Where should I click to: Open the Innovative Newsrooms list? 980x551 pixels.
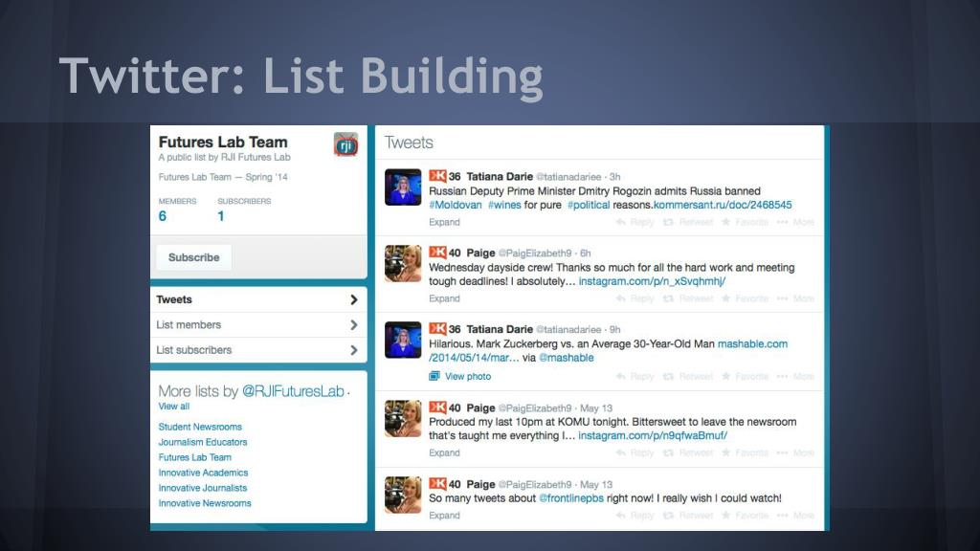(205, 503)
